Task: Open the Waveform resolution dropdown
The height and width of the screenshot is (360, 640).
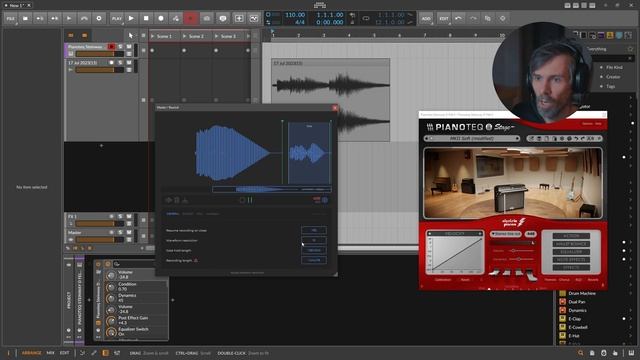Action: [314, 240]
